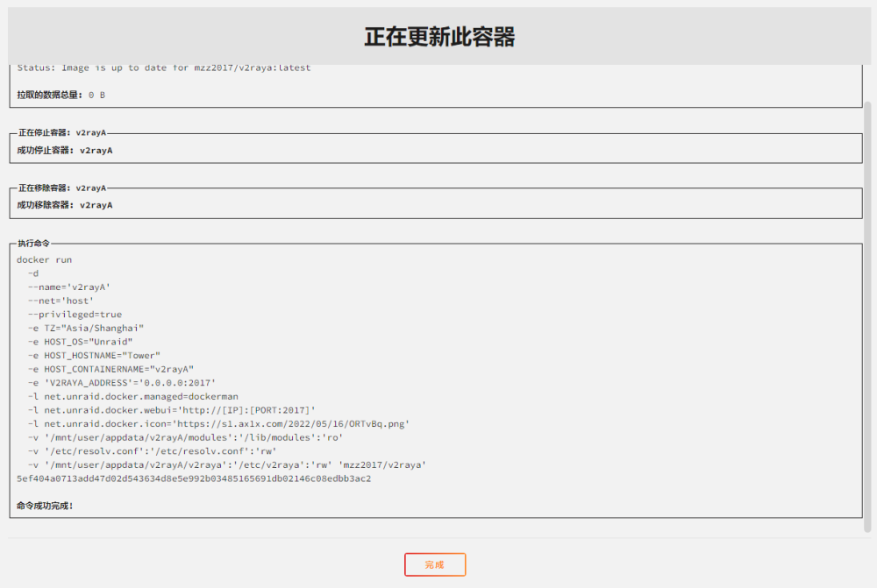877x588 pixels.
Task: Click the 成功移除容器: v2rayA message
Action: [64, 205]
